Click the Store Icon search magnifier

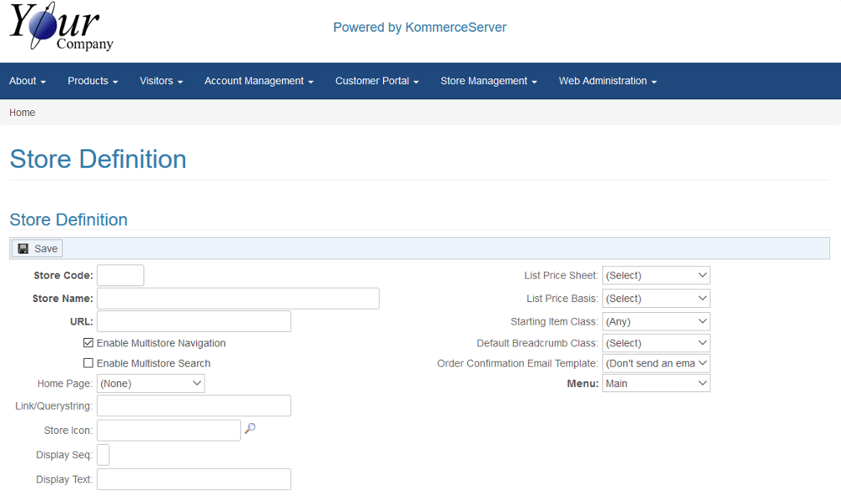point(249,429)
